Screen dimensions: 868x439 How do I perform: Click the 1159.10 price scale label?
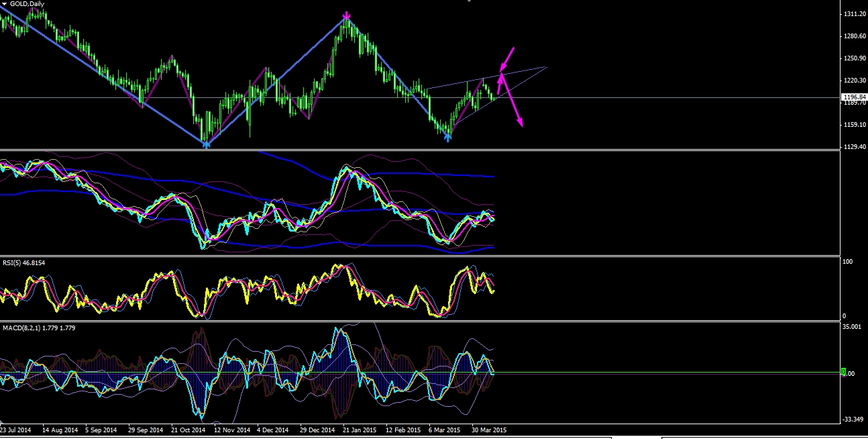(x=853, y=125)
